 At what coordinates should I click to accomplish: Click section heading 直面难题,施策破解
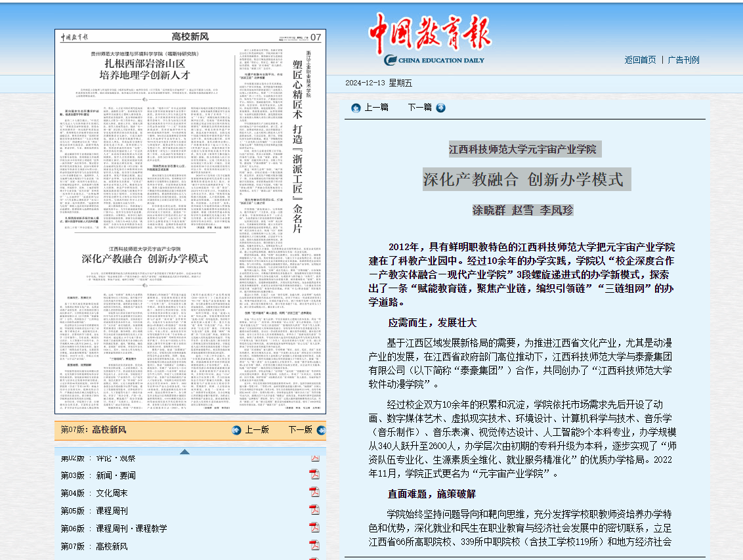[432, 494]
